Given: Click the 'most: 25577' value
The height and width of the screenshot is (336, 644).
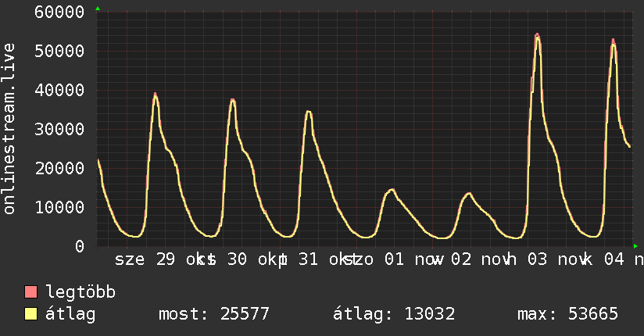Looking at the screenshot, I should pos(214,314).
